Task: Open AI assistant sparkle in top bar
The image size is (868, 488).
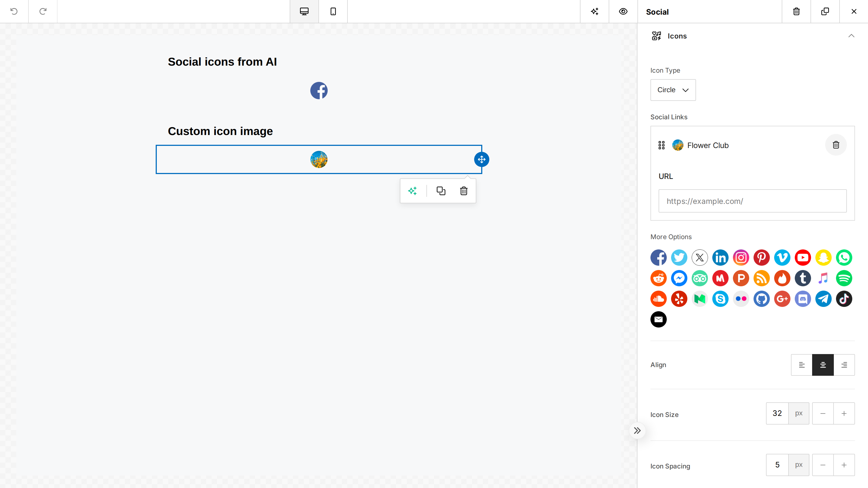Action: (594, 11)
